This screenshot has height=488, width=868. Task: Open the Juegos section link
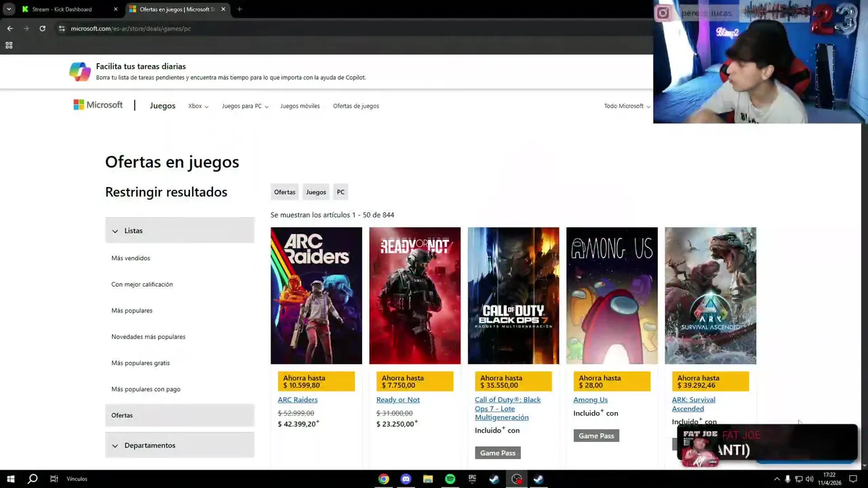click(162, 106)
